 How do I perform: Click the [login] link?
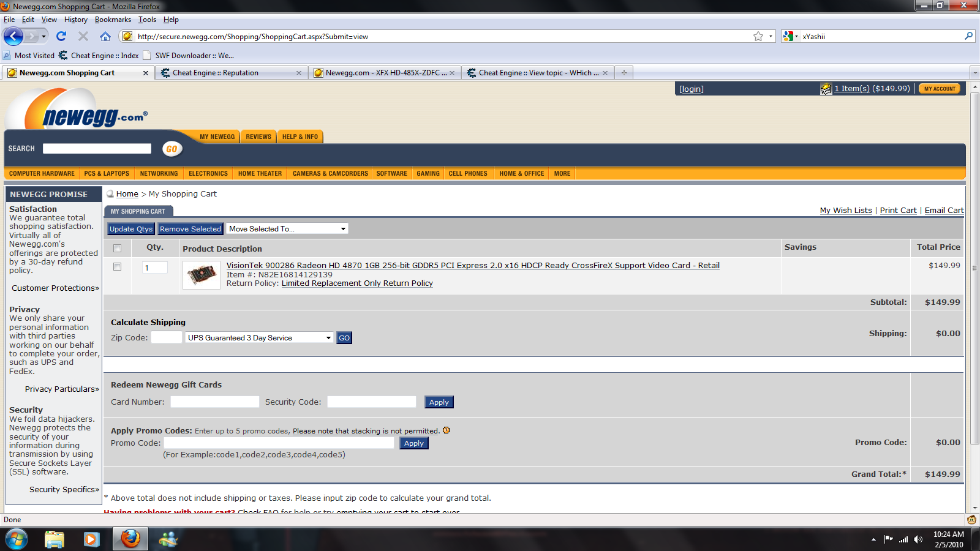coord(692,89)
